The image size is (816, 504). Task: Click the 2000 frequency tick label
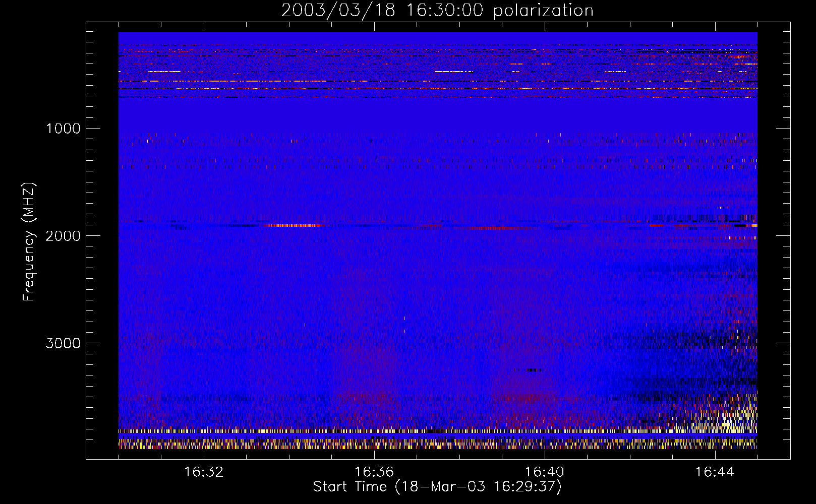tap(64, 236)
